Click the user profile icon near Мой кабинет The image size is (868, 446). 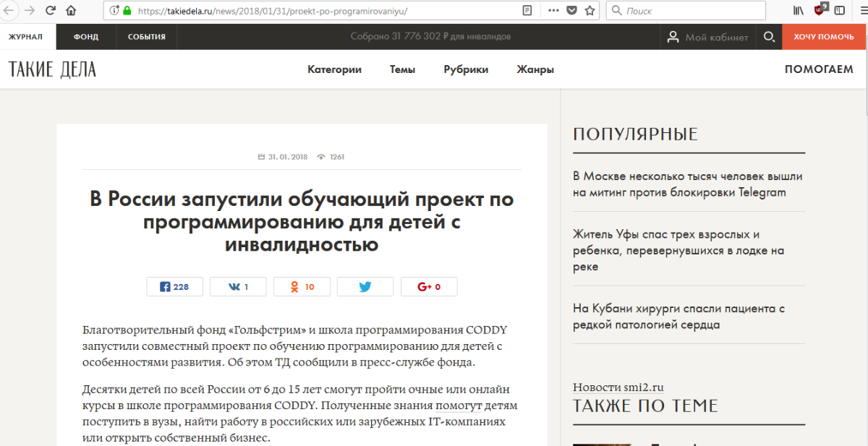[673, 37]
